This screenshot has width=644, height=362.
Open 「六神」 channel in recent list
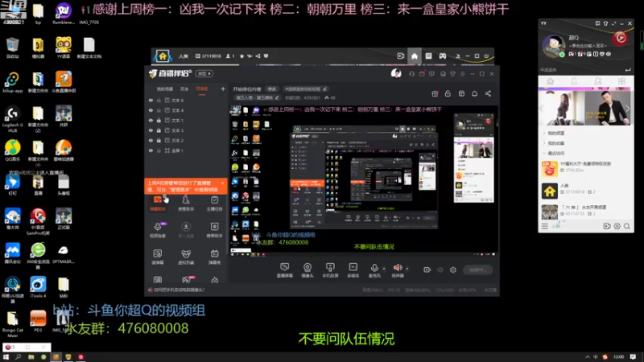586,211
